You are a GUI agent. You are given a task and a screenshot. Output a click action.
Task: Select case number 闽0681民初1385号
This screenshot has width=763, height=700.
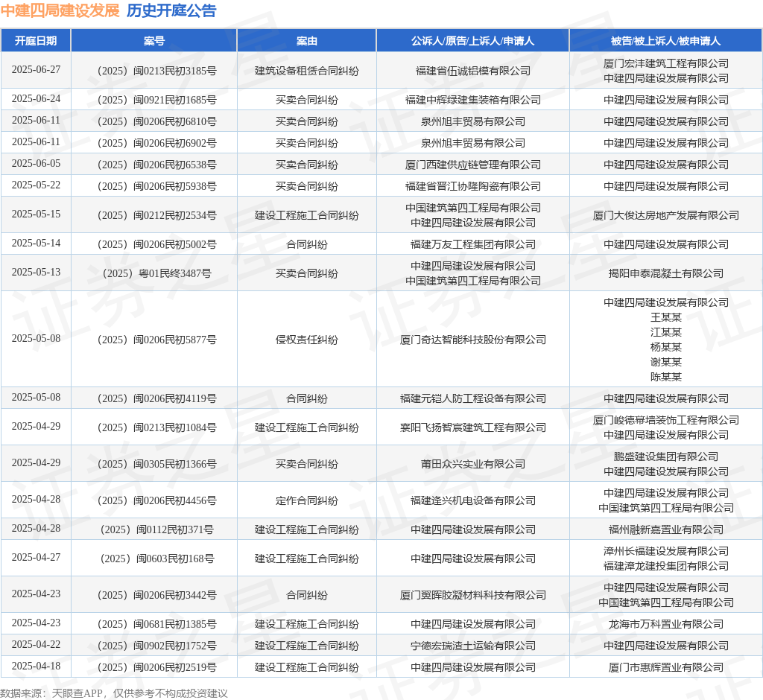click(x=156, y=624)
